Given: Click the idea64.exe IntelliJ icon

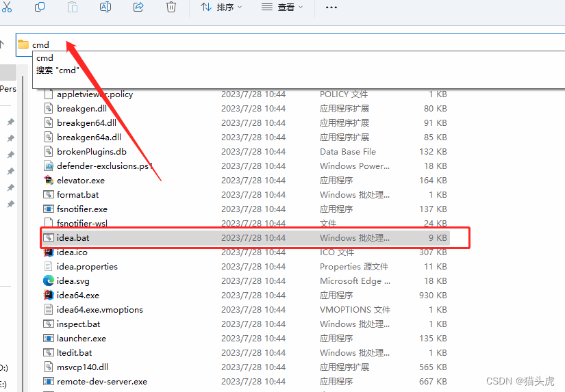Looking at the screenshot, I should pyautogui.click(x=49, y=295).
